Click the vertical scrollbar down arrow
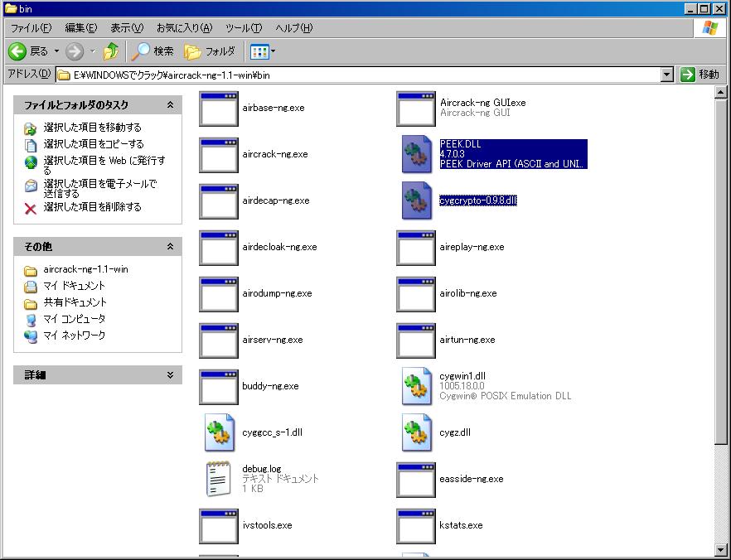The height and width of the screenshot is (560, 731). click(x=720, y=548)
